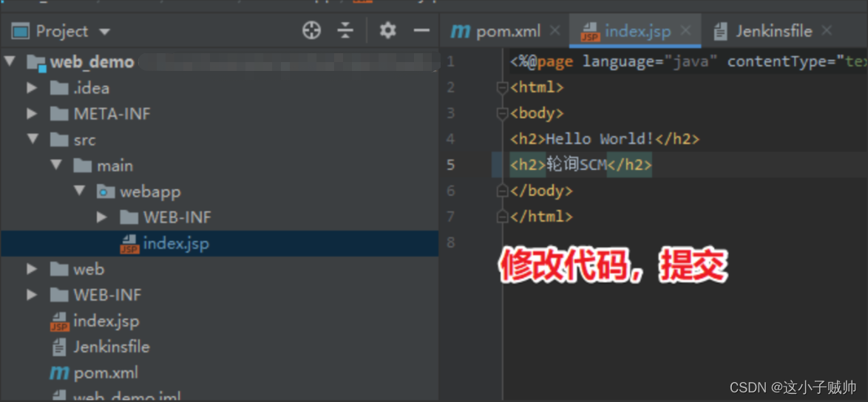This screenshot has width=868, height=402.
Task: Select the .idea folder
Action: click(92, 88)
